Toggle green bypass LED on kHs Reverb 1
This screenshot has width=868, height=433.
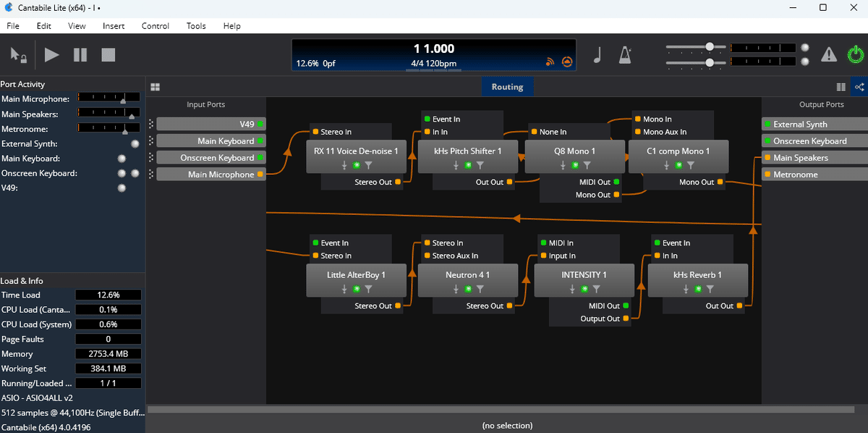pos(699,289)
